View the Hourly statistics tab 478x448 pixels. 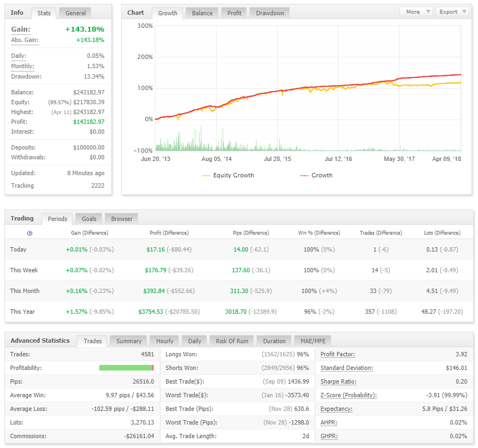click(x=165, y=341)
